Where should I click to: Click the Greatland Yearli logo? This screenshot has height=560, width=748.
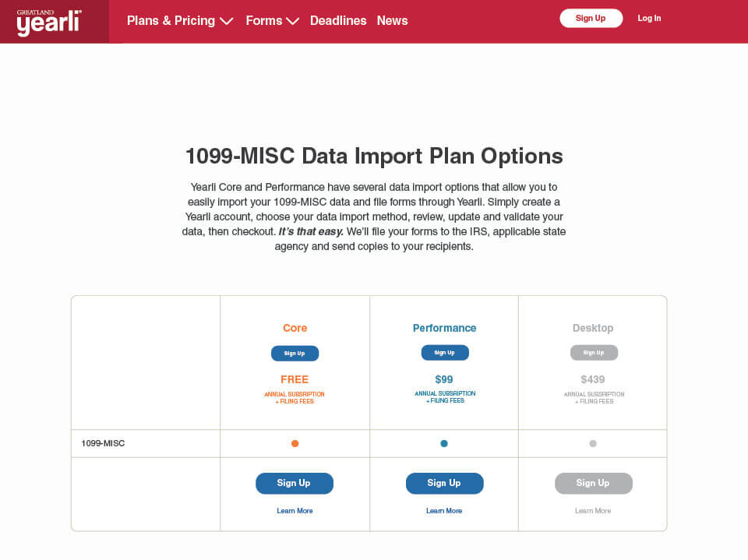click(x=49, y=22)
